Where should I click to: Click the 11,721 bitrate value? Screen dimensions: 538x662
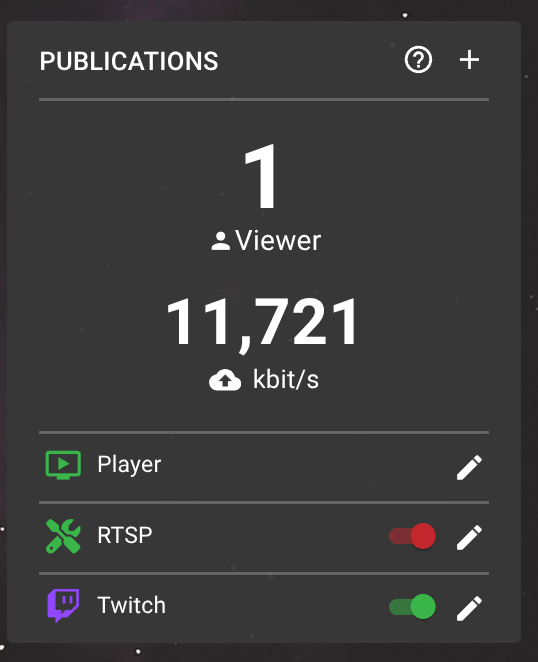262,323
